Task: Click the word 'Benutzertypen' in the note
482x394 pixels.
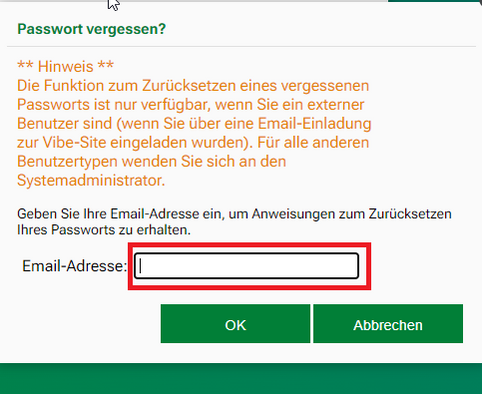Action: pyautogui.click(x=67, y=162)
